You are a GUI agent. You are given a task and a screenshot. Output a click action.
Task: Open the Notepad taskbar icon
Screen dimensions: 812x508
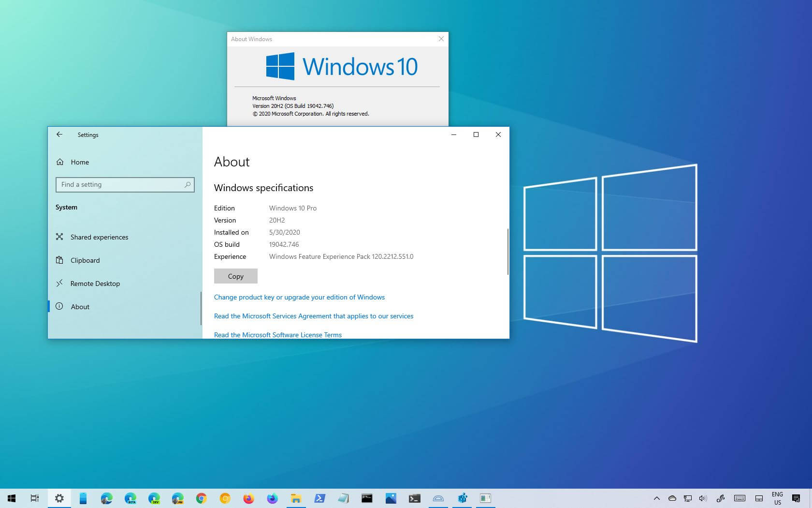[x=343, y=498]
